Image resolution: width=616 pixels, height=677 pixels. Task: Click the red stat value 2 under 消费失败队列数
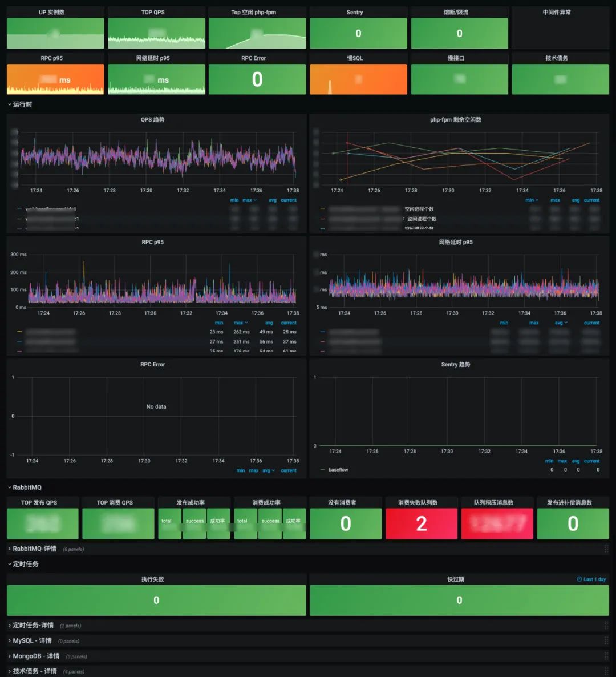pos(422,523)
